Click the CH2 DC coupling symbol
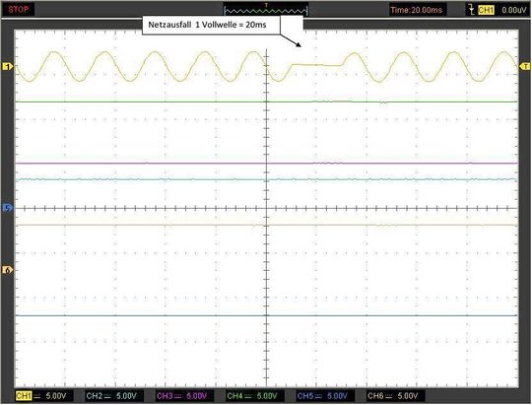The image size is (532, 405). pyautogui.click(x=107, y=396)
